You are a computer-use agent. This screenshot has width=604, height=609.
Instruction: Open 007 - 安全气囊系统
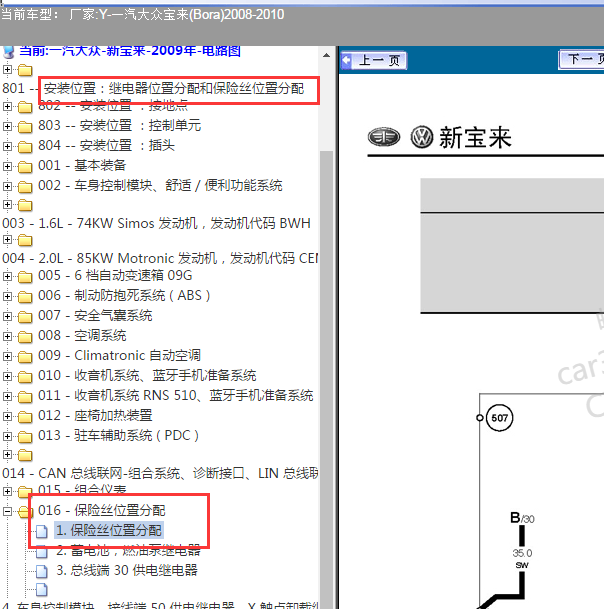[95, 315]
